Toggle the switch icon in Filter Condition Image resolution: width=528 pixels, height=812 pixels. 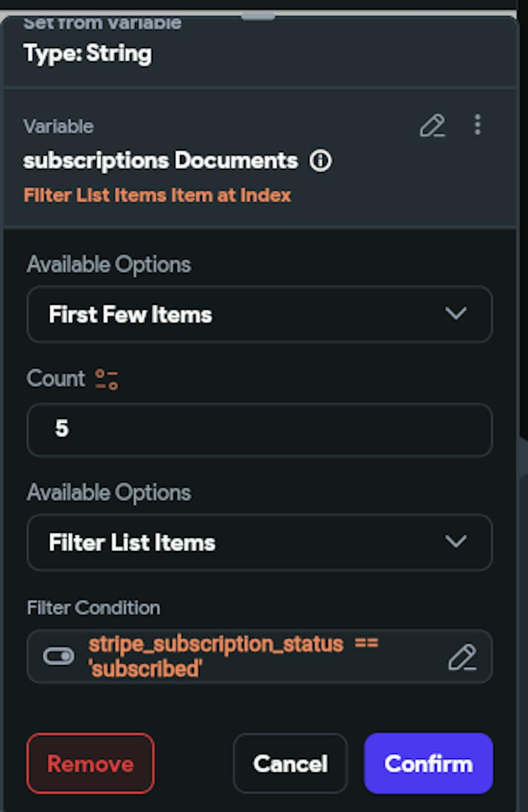pos(59,657)
